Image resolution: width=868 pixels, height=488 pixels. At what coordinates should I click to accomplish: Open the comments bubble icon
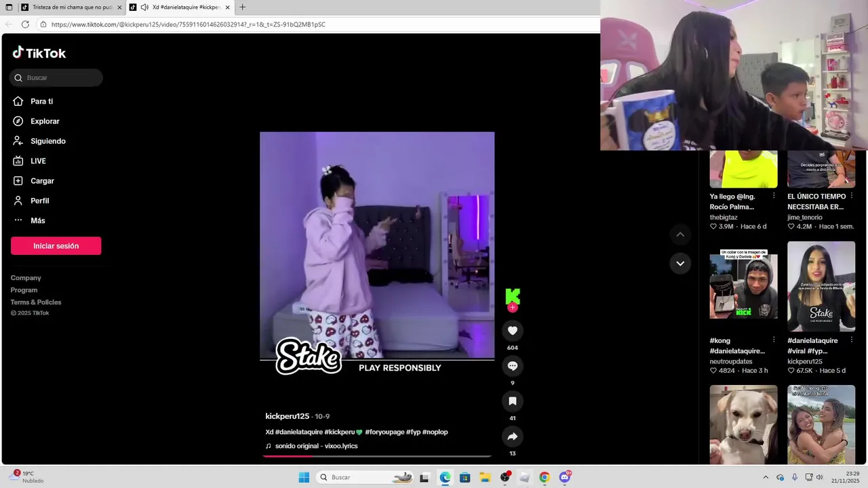point(513,366)
